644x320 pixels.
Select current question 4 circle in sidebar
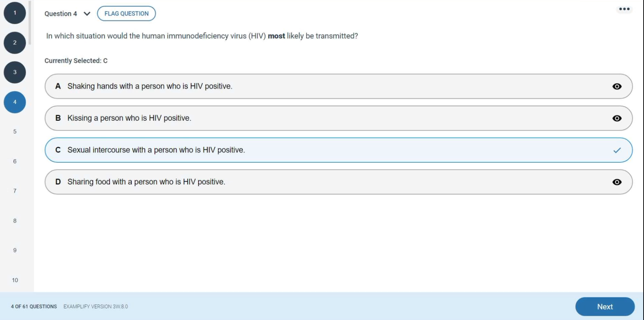(15, 102)
